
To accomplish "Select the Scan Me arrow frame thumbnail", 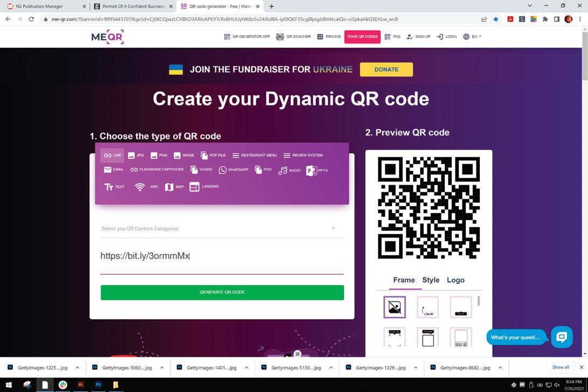I will (428, 307).
